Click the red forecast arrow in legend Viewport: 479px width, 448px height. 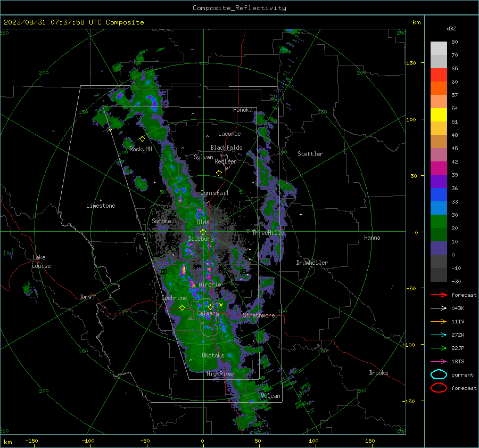pyautogui.click(x=439, y=295)
